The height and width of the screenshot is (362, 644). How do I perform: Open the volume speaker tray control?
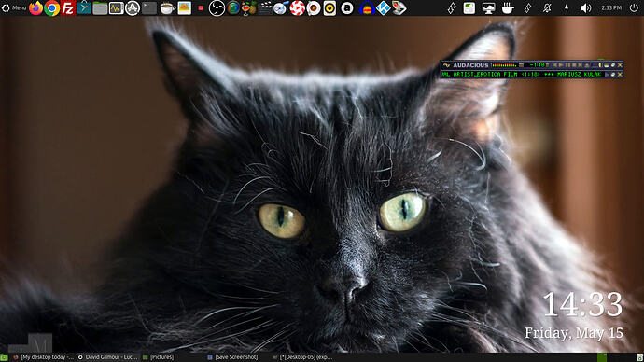point(586,7)
